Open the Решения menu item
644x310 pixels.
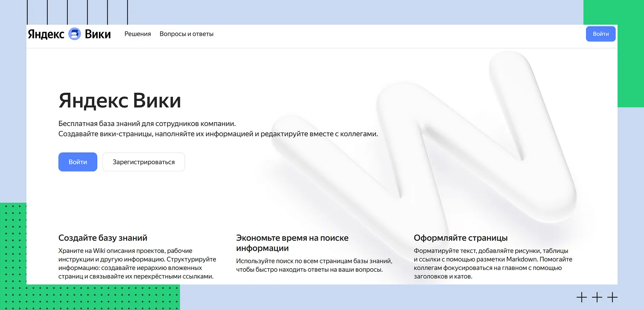pos(138,34)
